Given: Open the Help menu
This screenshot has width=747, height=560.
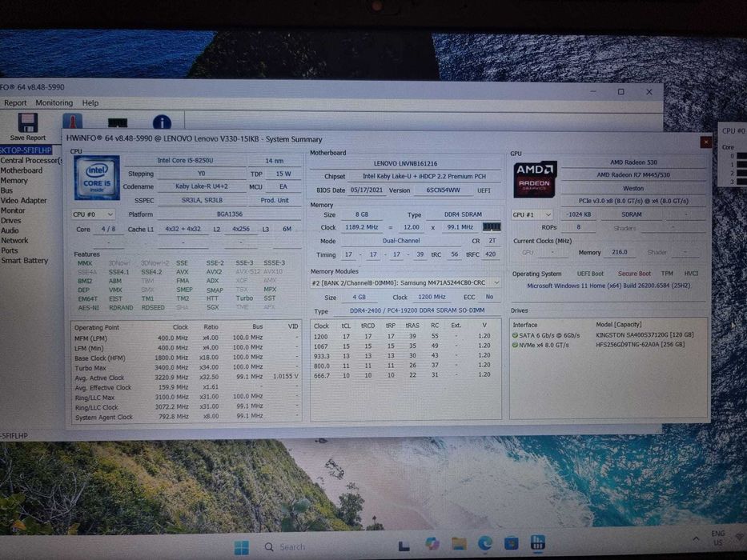Looking at the screenshot, I should coord(90,103).
